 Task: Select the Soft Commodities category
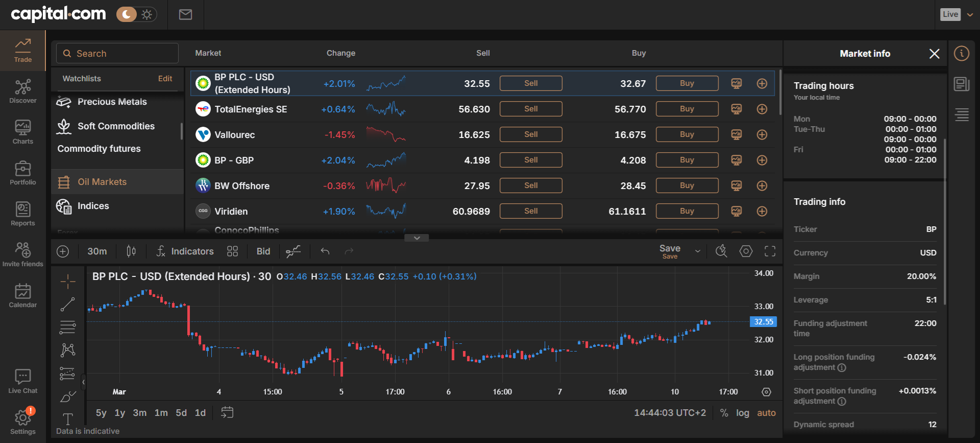[116, 126]
